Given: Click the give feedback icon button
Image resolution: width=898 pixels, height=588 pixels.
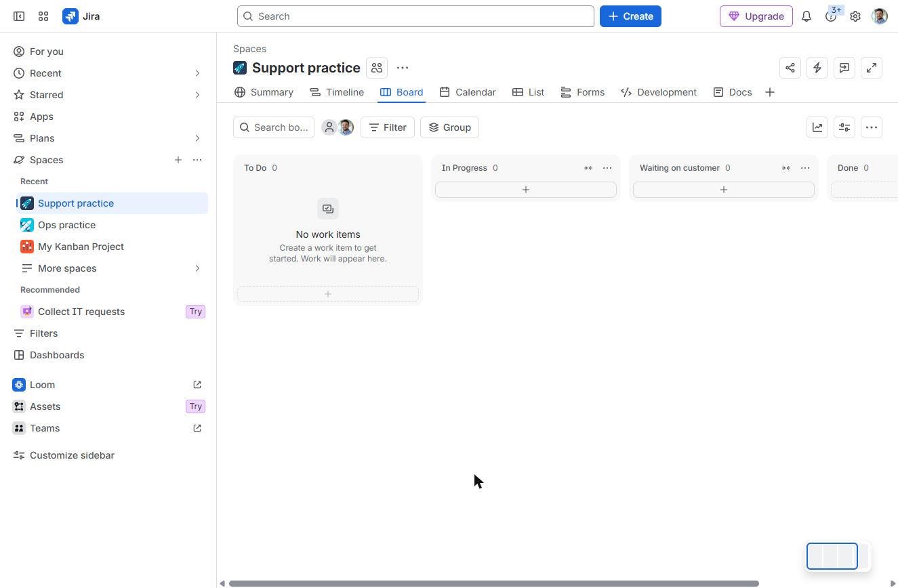Looking at the screenshot, I should [x=844, y=68].
